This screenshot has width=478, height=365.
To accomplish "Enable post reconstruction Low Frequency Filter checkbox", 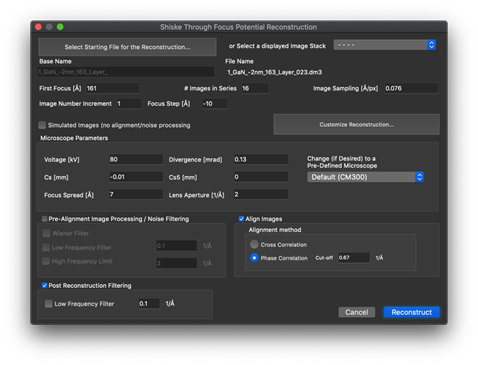I will (49, 304).
